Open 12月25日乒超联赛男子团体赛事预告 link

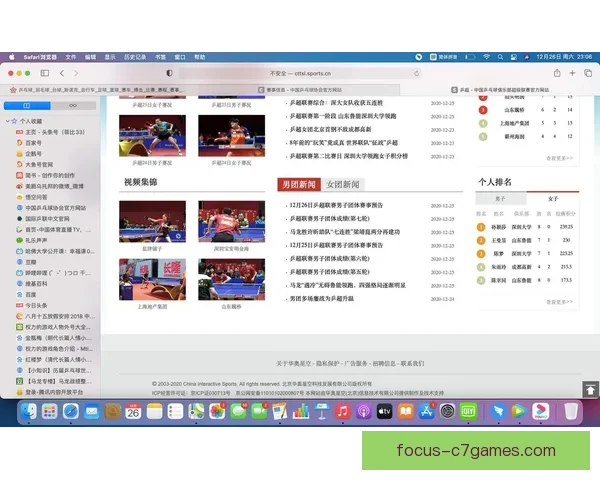(x=336, y=245)
